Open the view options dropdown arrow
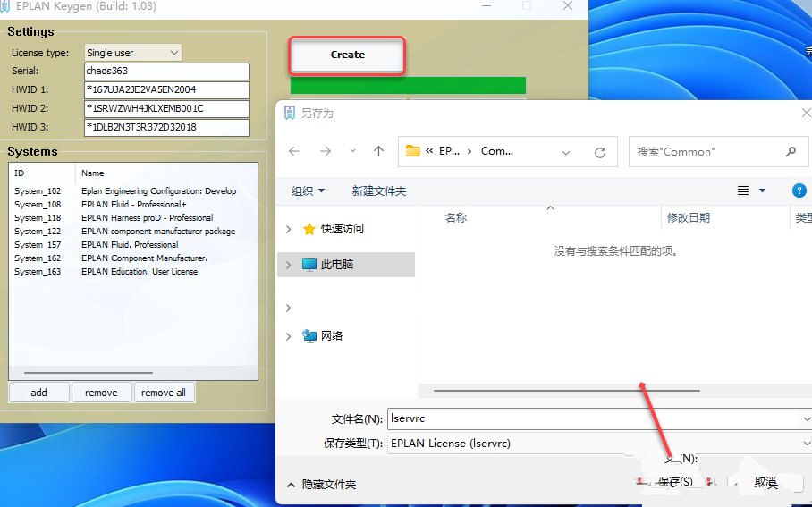This screenshot has width=812, height=507. click(762, 190)
